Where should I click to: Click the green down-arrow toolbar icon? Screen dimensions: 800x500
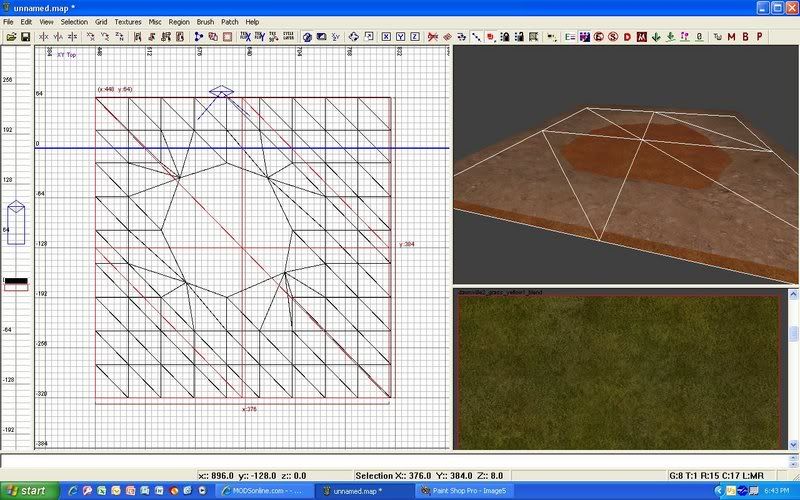coord(656,37)
